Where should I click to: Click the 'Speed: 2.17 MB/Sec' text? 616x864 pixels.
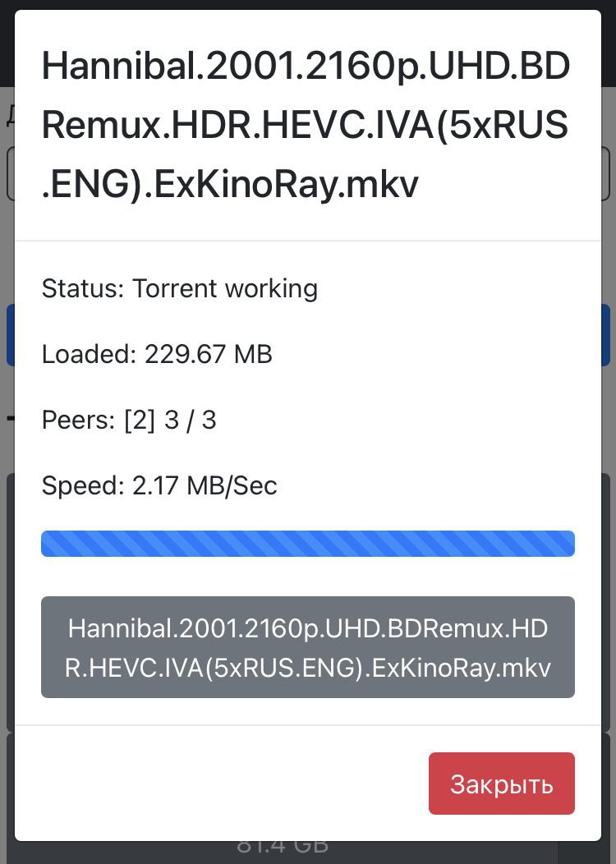tap(159, 485)
